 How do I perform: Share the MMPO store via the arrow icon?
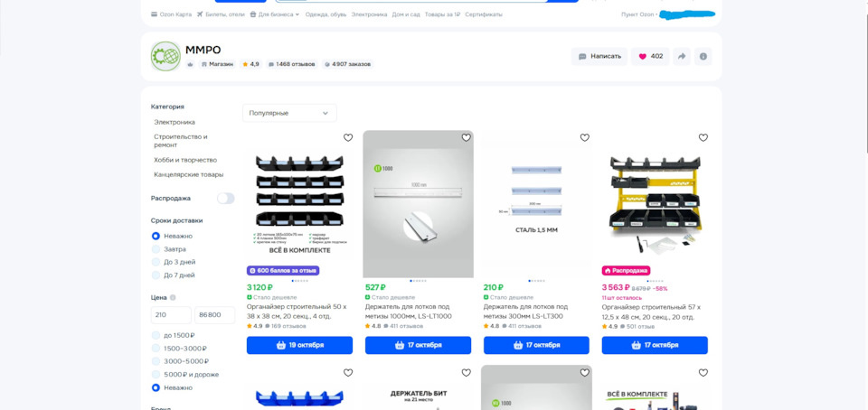[682, 56]
